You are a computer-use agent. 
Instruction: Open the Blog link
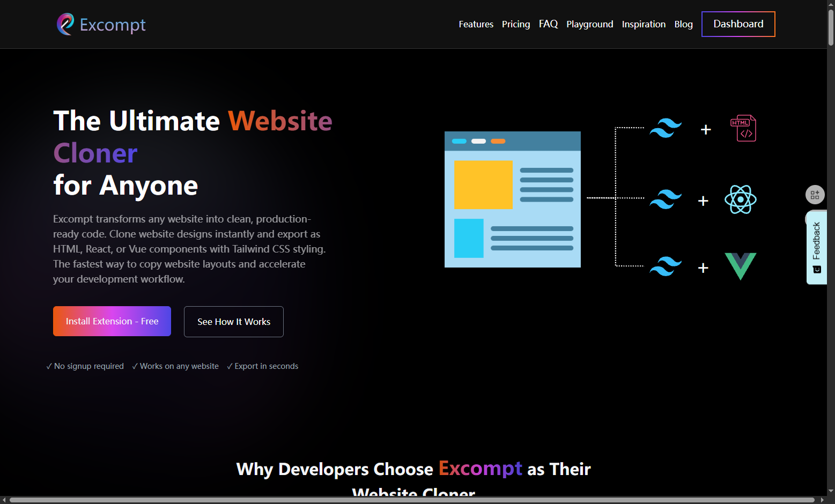pyautogui.click(x=683, y=24)
